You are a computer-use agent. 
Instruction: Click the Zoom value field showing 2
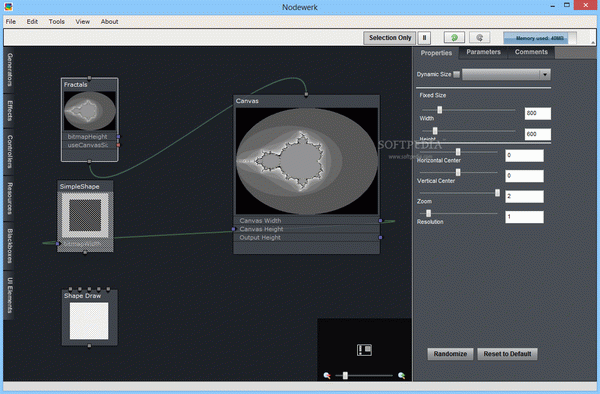tap(524, 196)
